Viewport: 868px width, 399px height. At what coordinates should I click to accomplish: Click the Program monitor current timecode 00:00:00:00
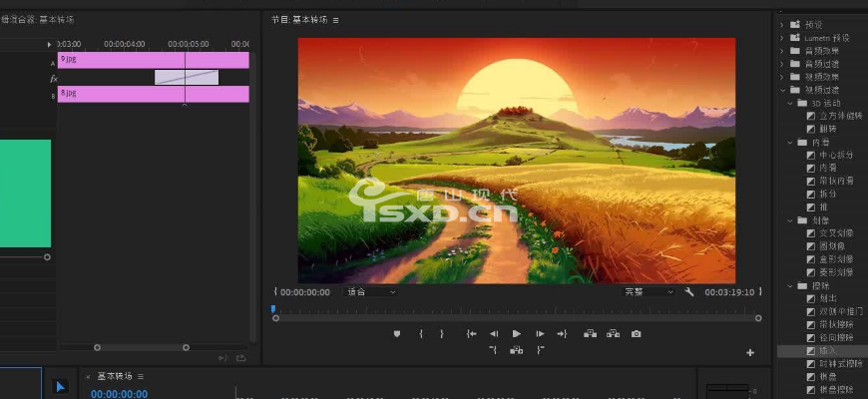click(305, 292)
